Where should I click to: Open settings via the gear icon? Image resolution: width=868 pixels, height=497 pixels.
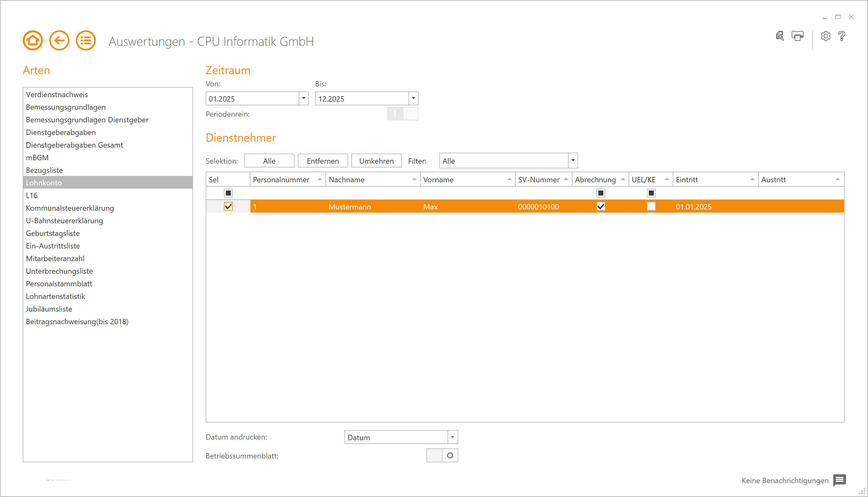[x=826, y=37]
